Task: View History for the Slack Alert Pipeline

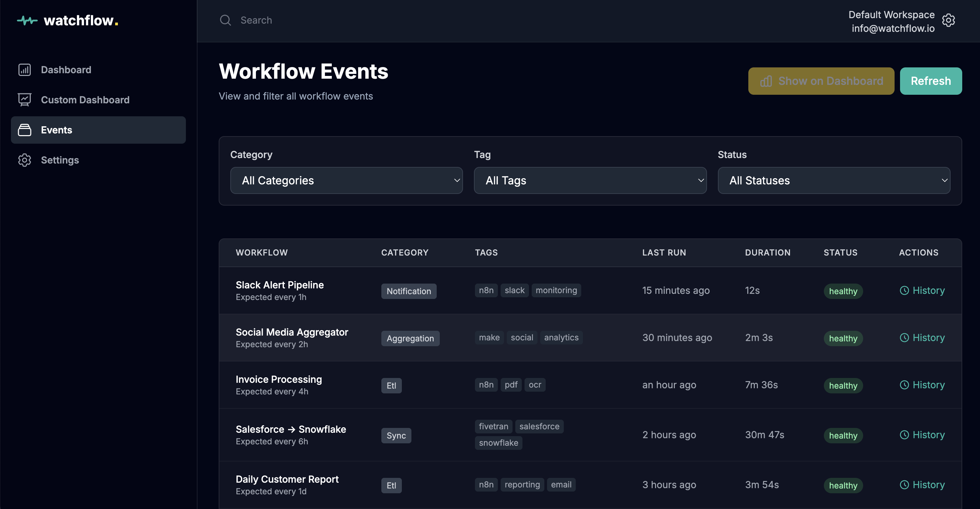Action: (922, 290)
